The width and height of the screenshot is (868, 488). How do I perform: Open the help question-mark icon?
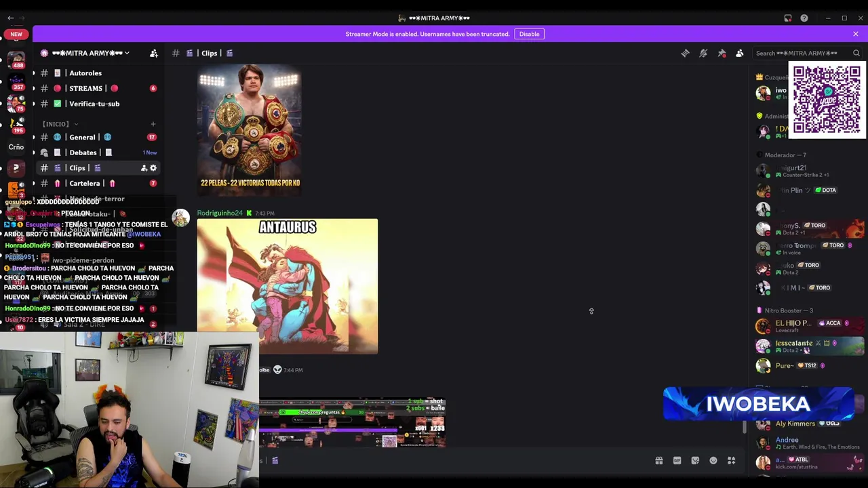804,18
